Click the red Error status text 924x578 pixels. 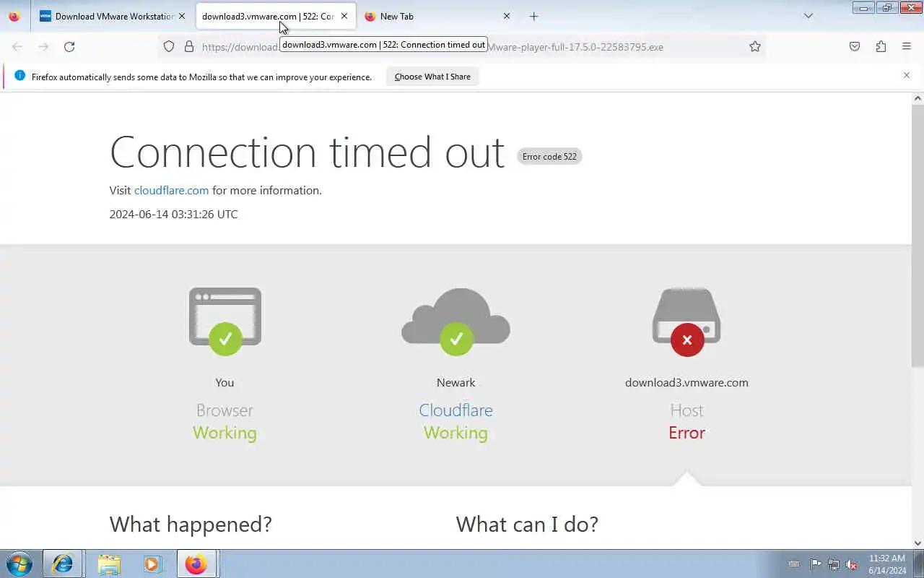pos(687,433)
